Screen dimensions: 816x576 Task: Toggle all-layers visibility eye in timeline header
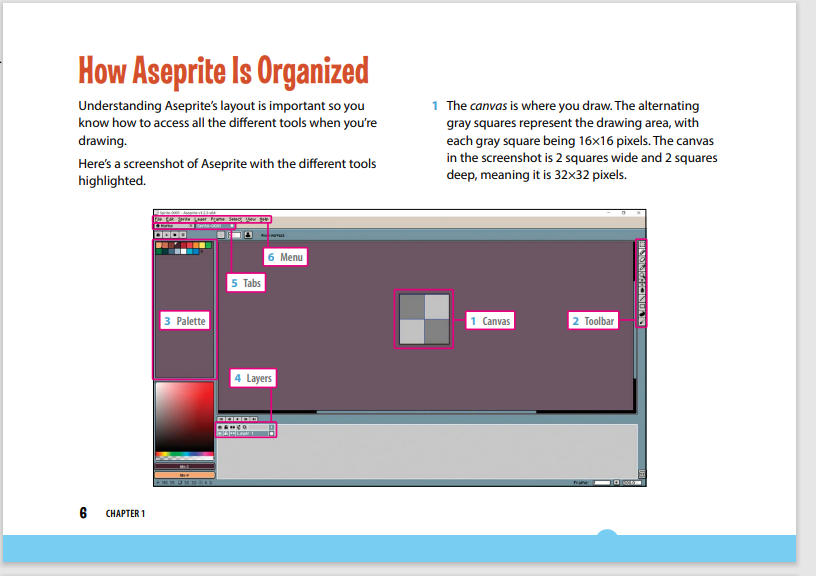click(x=220, y=427)
